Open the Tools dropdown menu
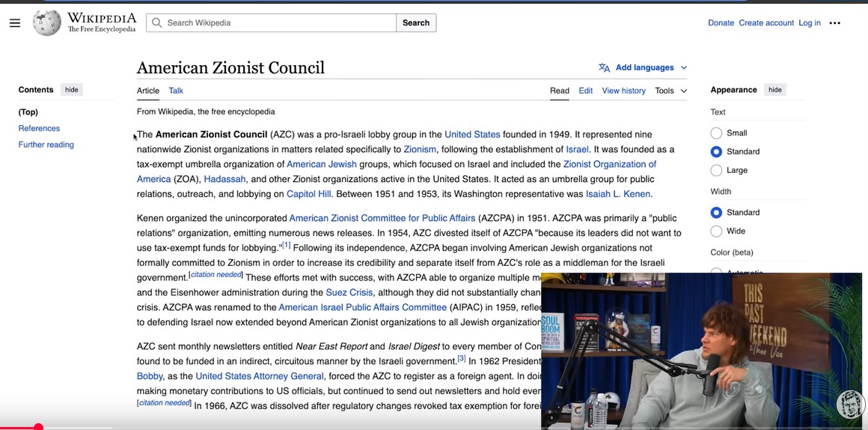Screen dimensions: 868x430 [671, 91]
